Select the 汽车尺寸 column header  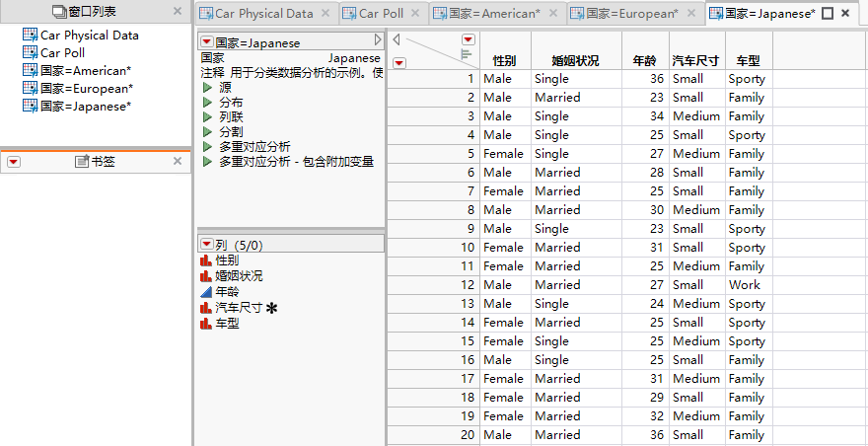tap(696, 61)
